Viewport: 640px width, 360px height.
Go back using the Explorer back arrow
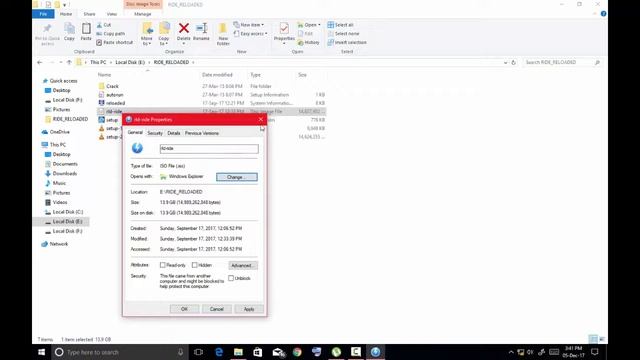tap(40, 62)
